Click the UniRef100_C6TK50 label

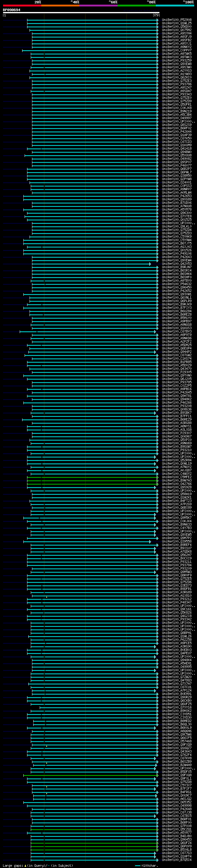click(176, 139)
